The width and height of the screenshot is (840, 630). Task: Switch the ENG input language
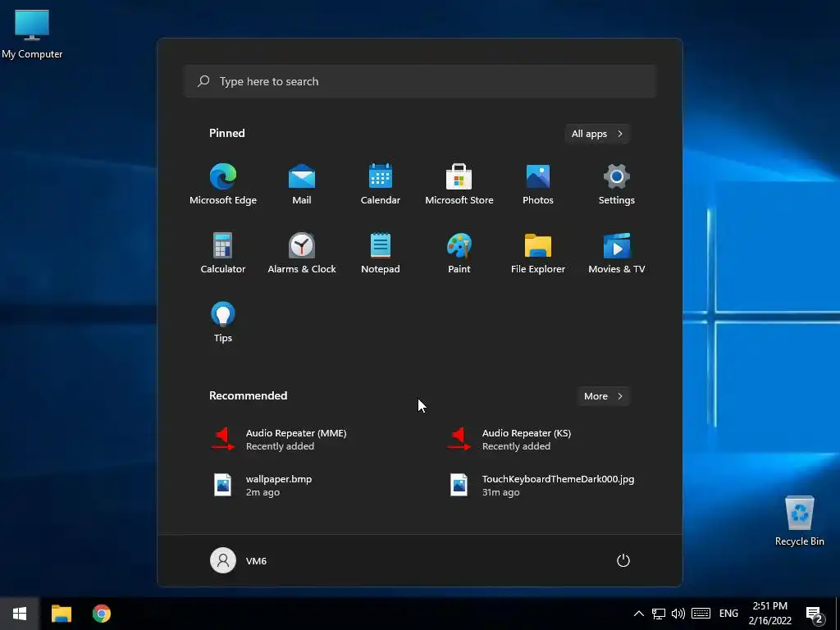(x=728, y=614)
